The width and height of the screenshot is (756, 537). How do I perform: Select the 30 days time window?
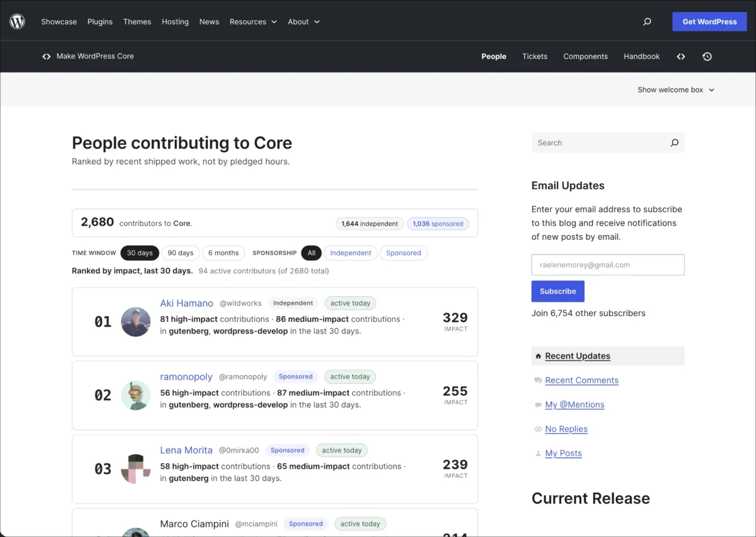point(140,253)
